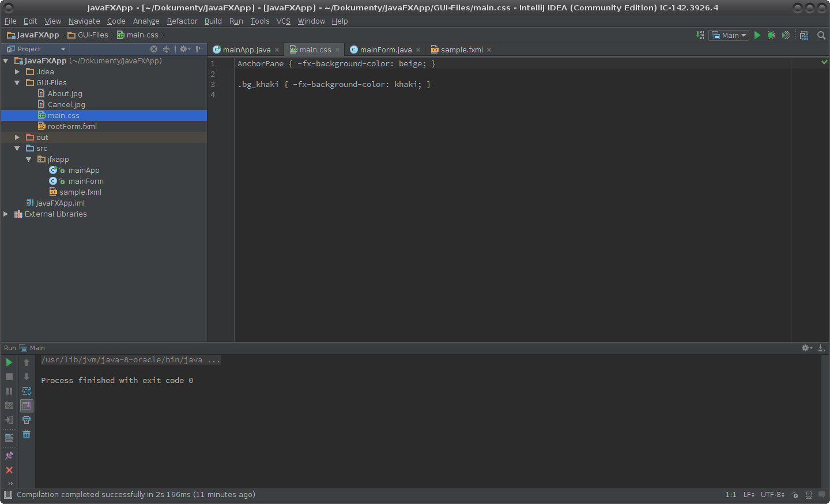Viewport: 830px width, 504px height.
Task: Click main.css in the navigation breadcrumb
Action: [138, 35]
